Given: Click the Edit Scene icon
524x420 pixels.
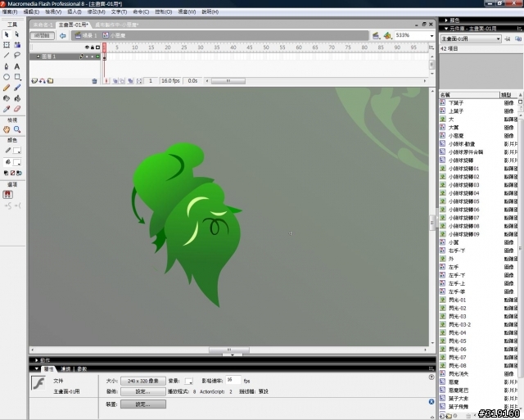Looking at the screenshot, I should (376, 35).
